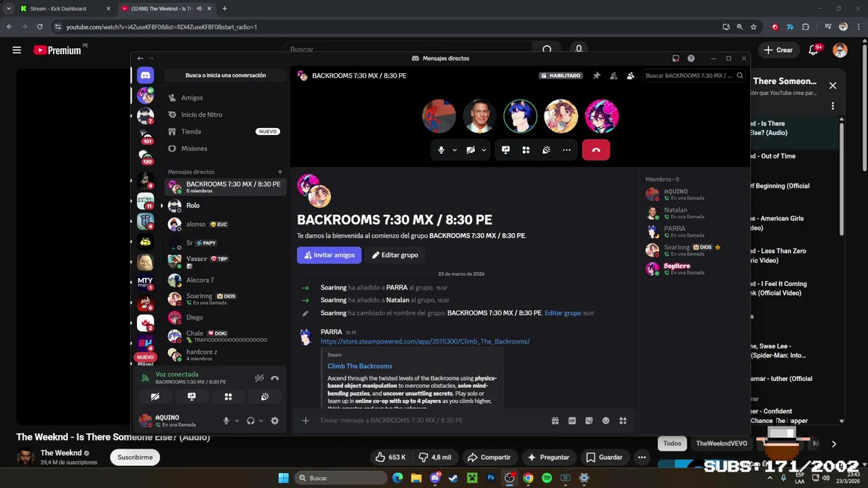Open the Tienda page
The height and width of the screenshot is (488, 868).
coord(224,131)
